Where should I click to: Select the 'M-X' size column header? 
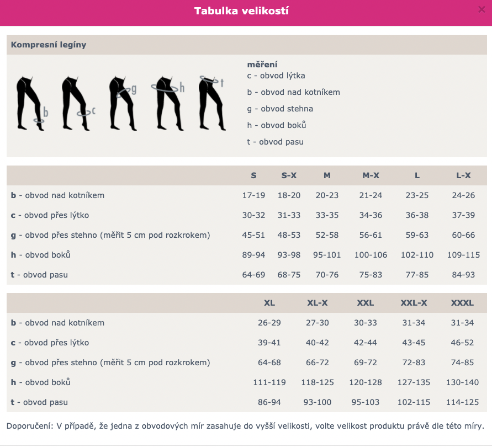[x=371, y=175]
